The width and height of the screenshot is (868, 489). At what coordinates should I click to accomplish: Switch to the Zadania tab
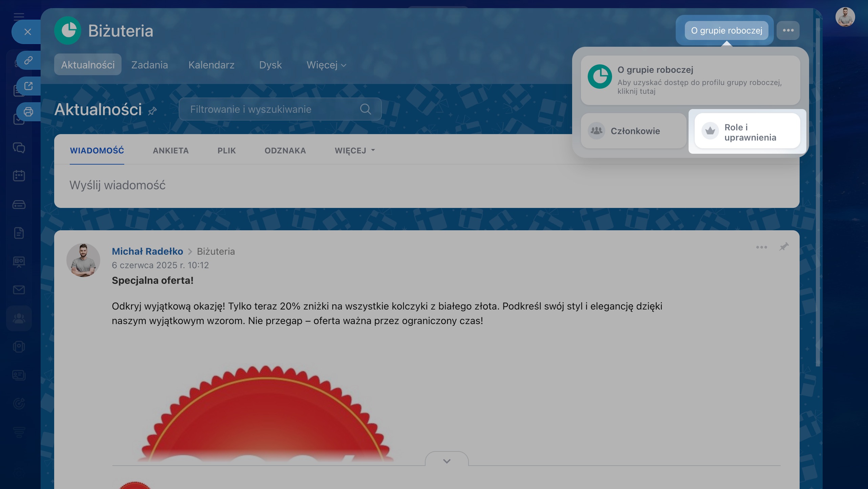coord(149,65)
